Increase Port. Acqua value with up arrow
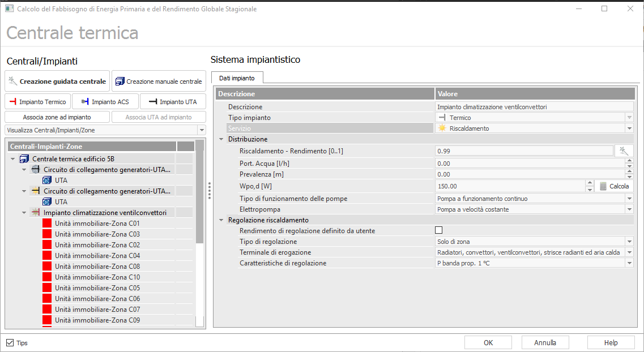Viewport: 644px width, 352px height. click(x=630, y=161)
